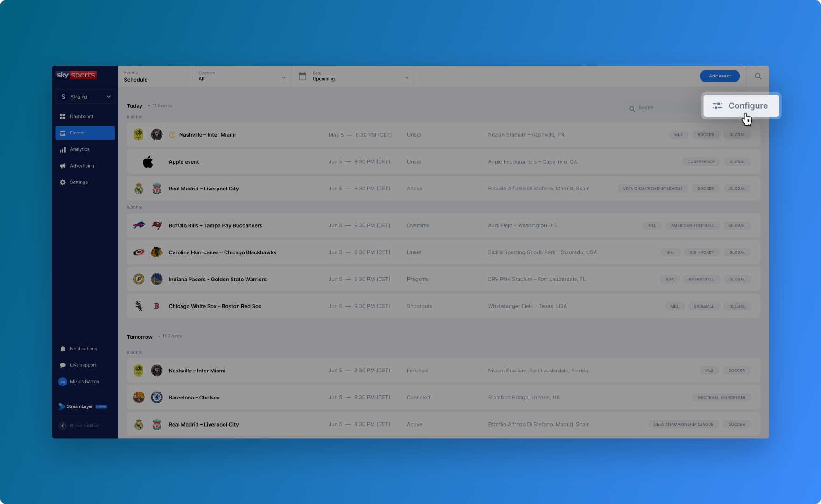Click Stamford Bridge, London, UK location
821x504 pixels.
point(524,398)
